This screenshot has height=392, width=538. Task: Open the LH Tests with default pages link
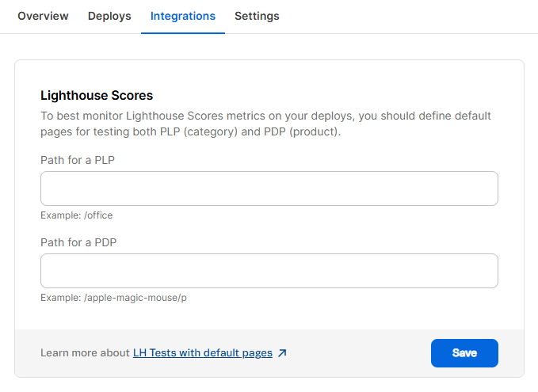(202, 353)
